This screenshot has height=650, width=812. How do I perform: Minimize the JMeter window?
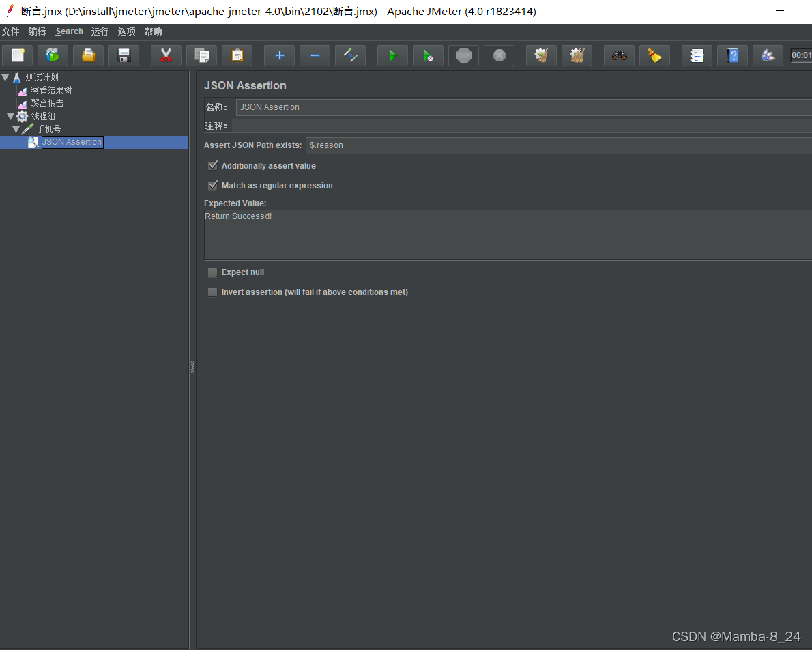pyautogui.click(x=780, y=11)
